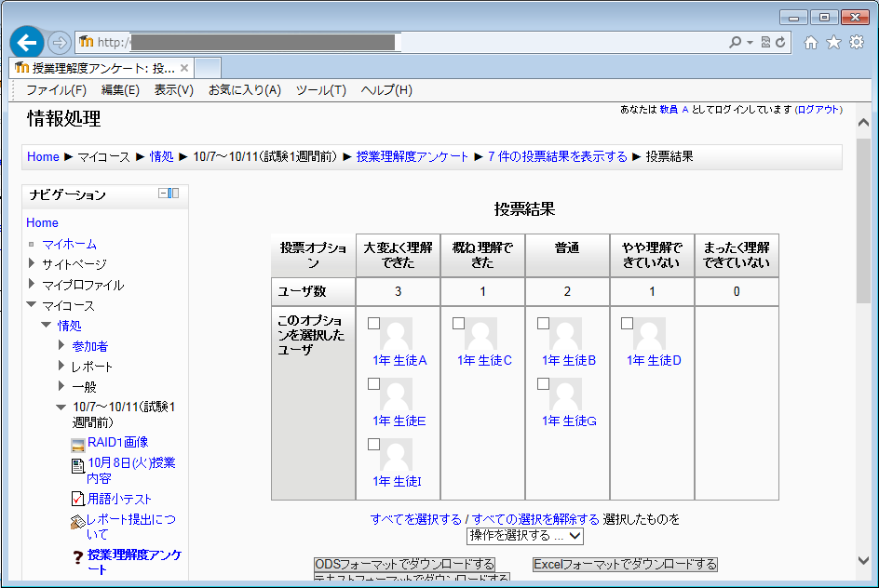879x588 pixels.
Task: Click the browser forward arrow button
Action: click(59, 43)
